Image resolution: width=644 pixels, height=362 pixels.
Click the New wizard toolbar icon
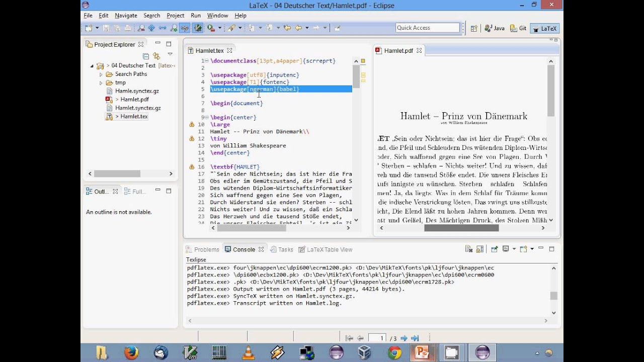pyautogui.click(x=89, y=28)
